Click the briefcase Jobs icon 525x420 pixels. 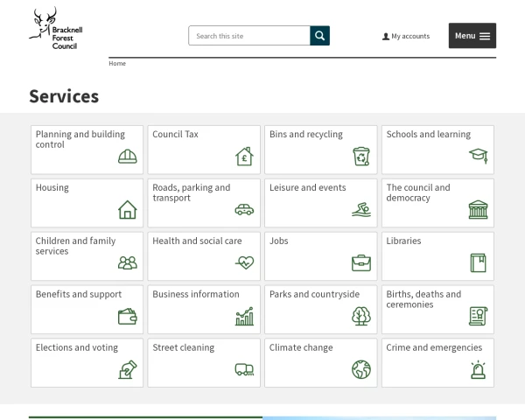click(361, 263)
